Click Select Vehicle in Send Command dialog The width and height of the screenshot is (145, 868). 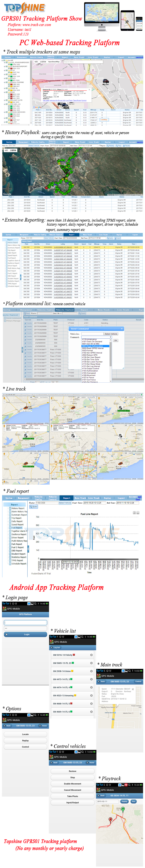click(111, 334)
